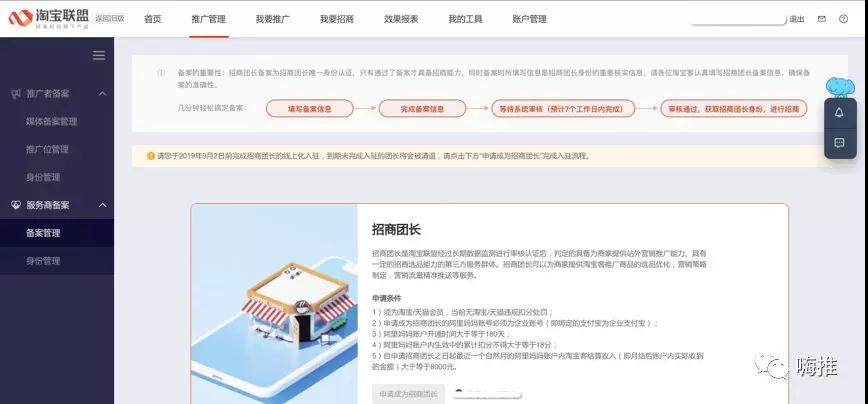Viewport: 868px width, 404px height.
Task: Open the mail envelope icon in header
Action: click(x=822, y=19)
